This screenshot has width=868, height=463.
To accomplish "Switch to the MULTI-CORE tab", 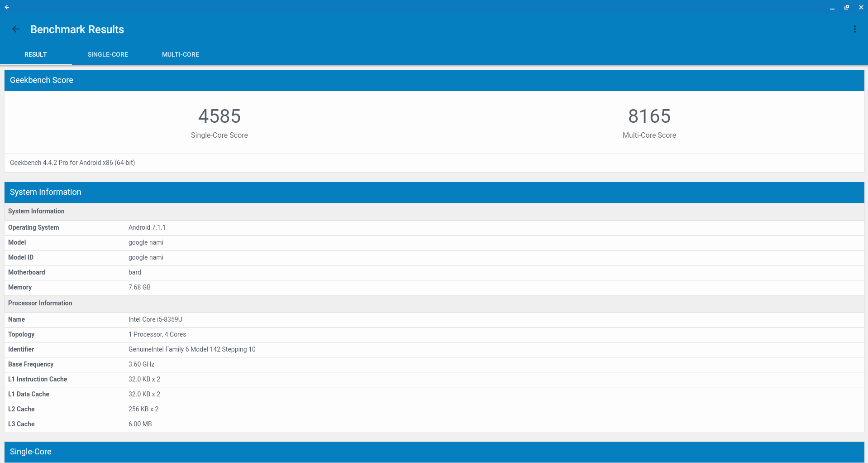I will [x=180, y=54].
